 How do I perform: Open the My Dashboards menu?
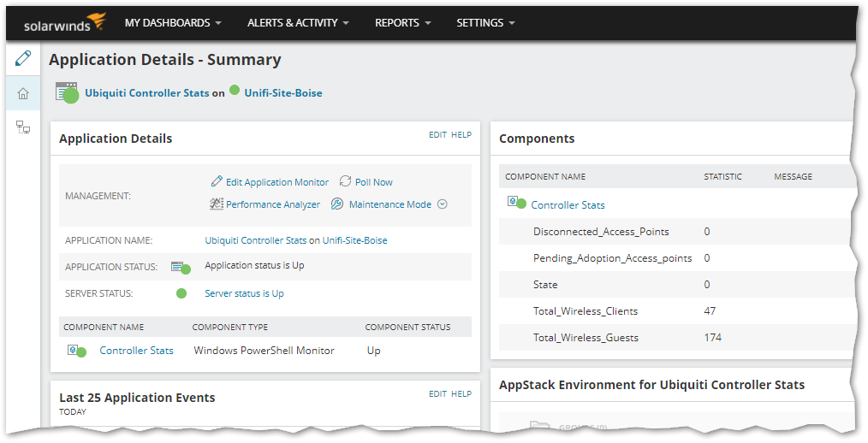tap(173, 23)
